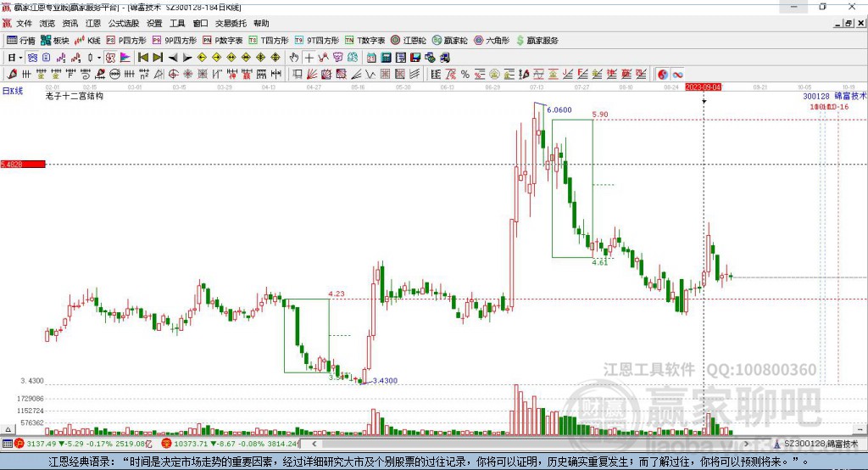Open 赢家服务 service button
Image resolution: width=868 pixels, height=470 pixels.
537,41
